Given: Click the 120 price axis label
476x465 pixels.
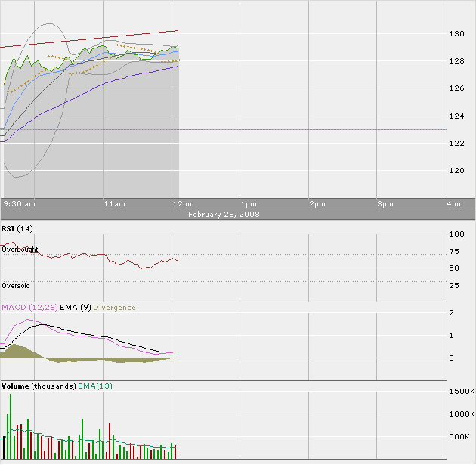Looking at the screenshot, I should (457, 171).
